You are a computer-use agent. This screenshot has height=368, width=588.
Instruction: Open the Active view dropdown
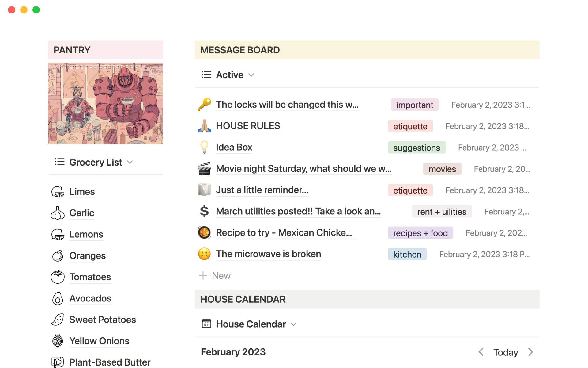click(x=251, y=75)
